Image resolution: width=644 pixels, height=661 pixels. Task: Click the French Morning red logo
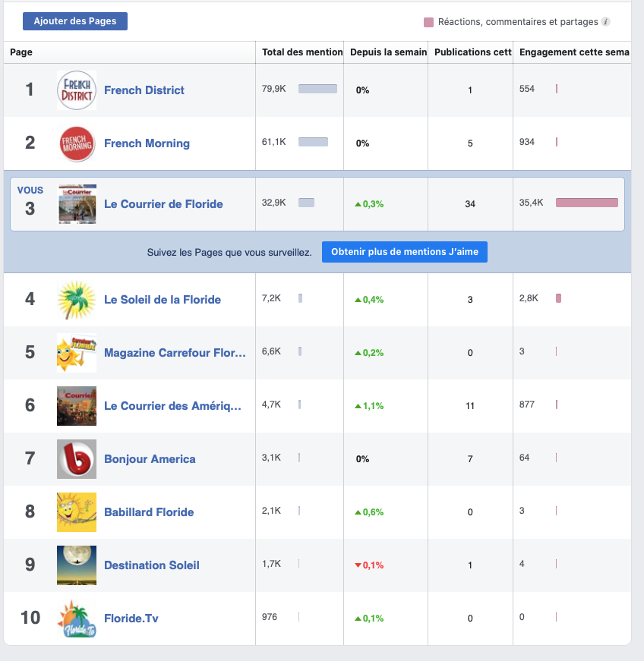click(x=77, y=143)
